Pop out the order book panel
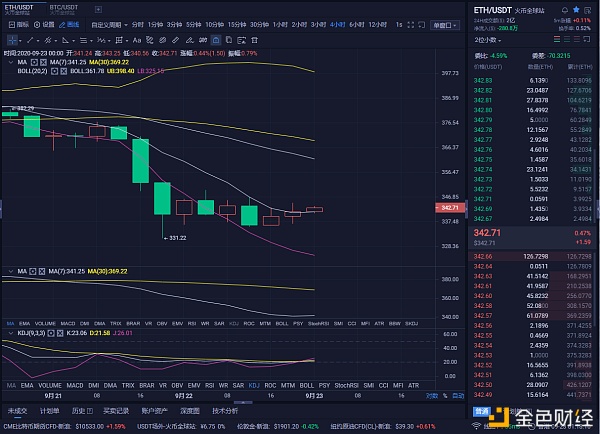Screen dimensions: 600x434 [x=587, y=39]
